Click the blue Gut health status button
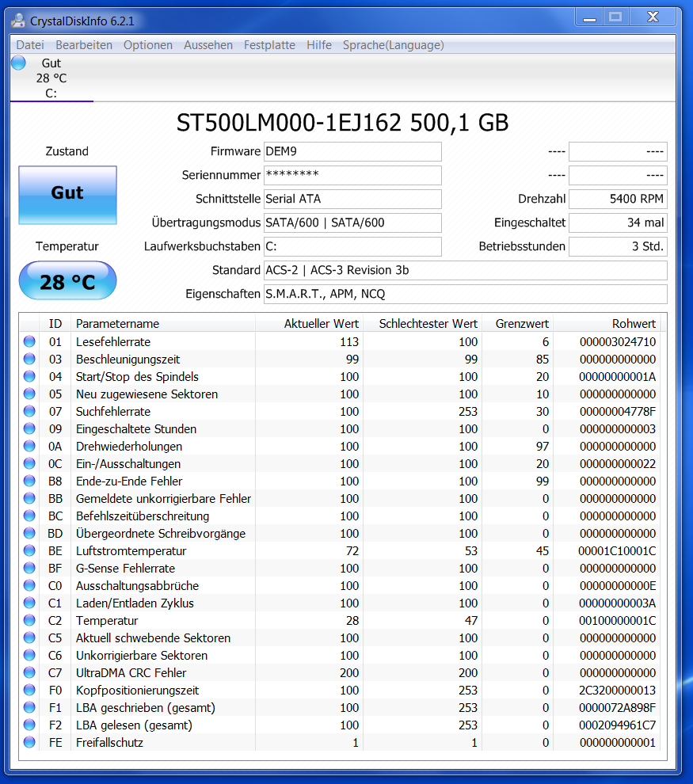 67,195
